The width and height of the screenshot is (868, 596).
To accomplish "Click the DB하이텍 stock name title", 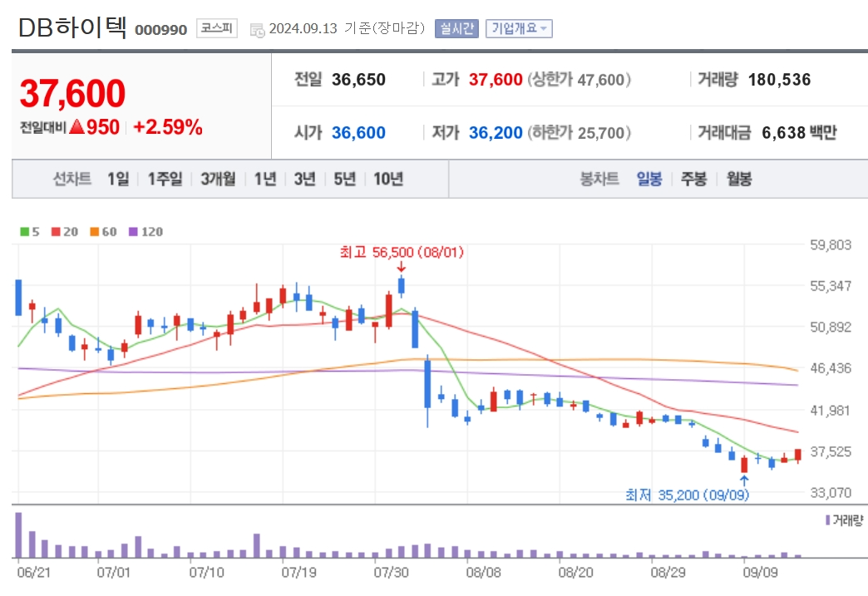I will [73, 27].
